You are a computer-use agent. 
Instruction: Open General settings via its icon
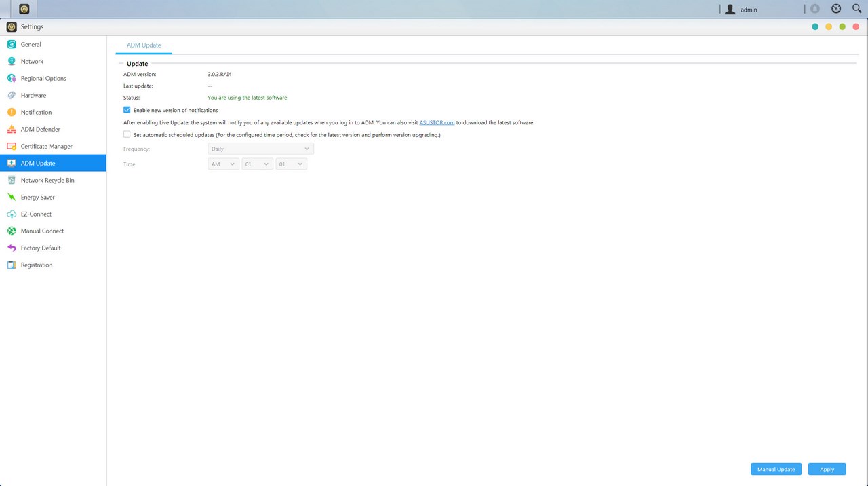pos(12,44)
